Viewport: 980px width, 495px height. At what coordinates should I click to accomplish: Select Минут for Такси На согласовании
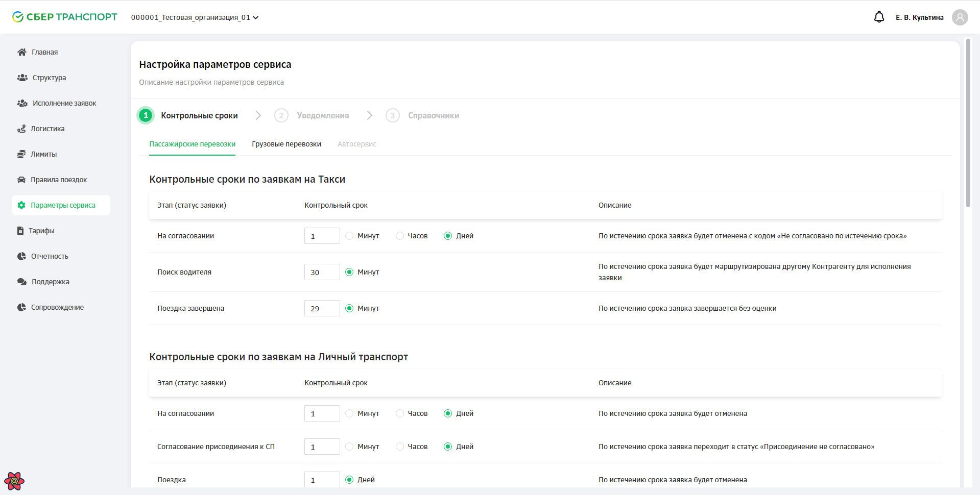349,236
